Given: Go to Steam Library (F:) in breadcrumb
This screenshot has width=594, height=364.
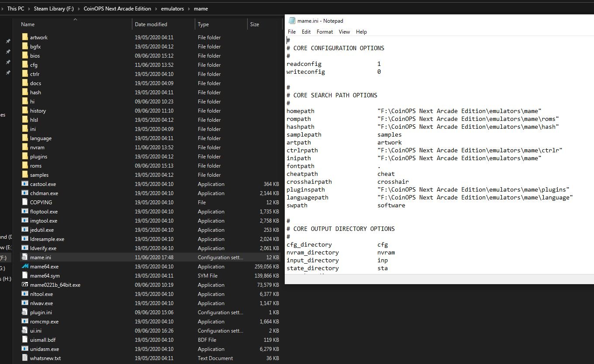Looking at the screenshot, I should tap(54, 8).
